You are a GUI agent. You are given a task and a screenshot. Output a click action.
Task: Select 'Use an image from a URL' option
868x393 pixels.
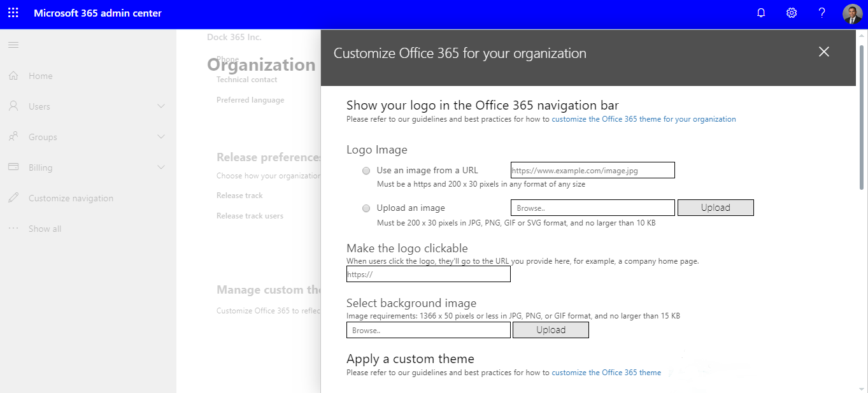(366, 170)
